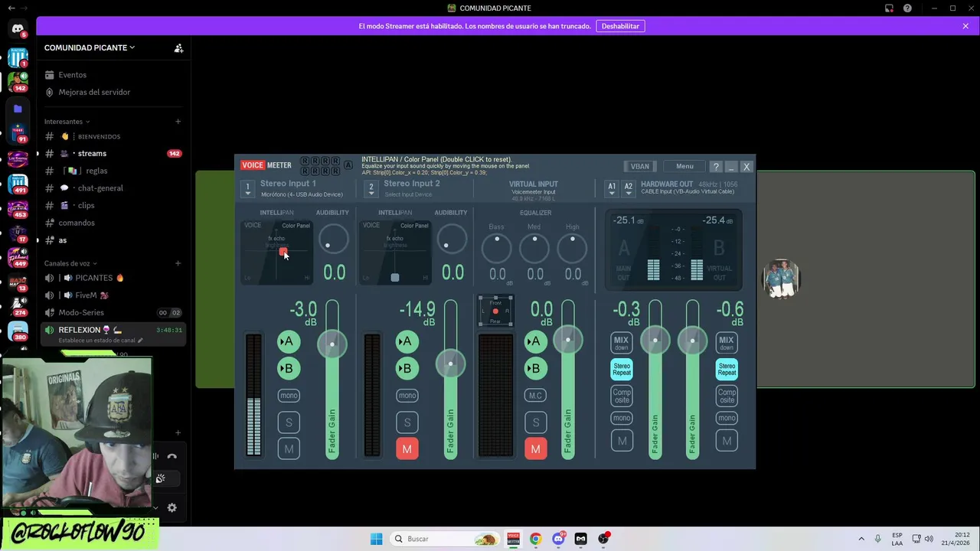980x551 pixels.
Task: Toggle bus A on Virtual Input
Action: point(536,341)
